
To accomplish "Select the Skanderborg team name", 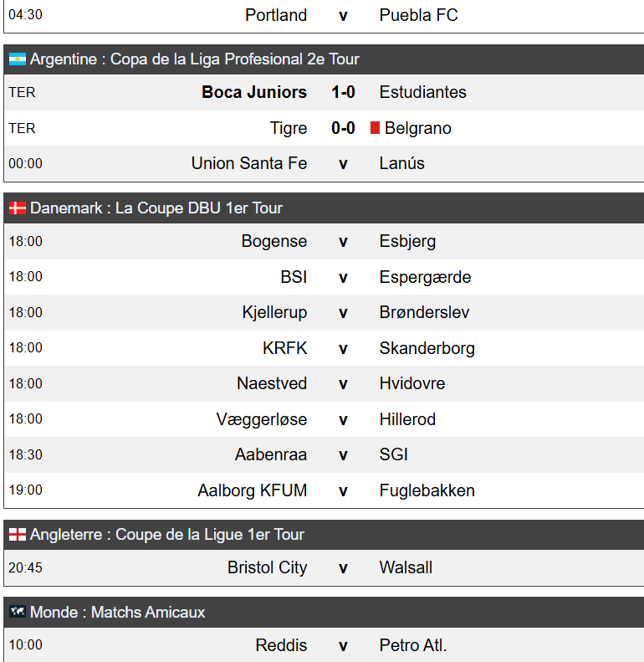I will tap(427, 348).
